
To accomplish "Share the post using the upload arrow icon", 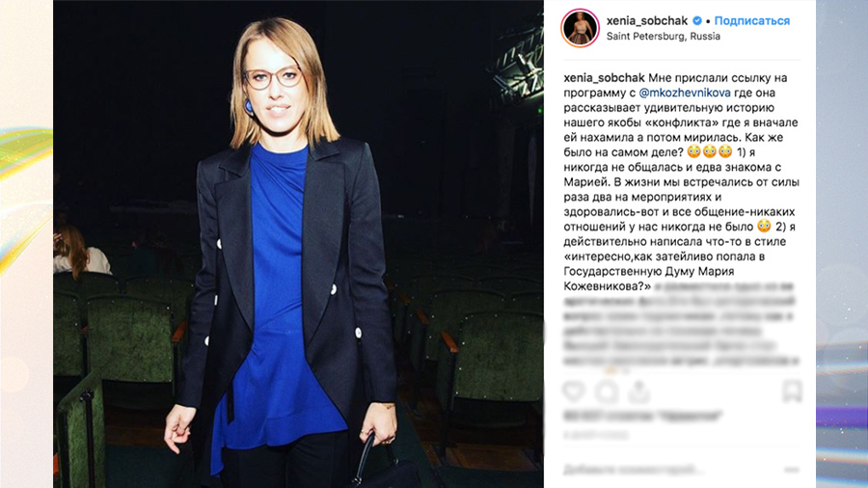I will (x=638, y=392).
